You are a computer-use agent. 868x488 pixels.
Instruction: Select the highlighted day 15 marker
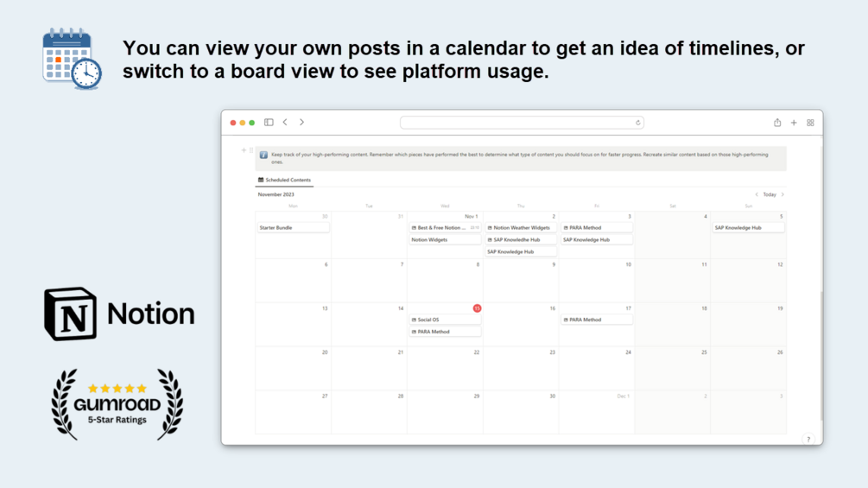(x=477, y=308)
